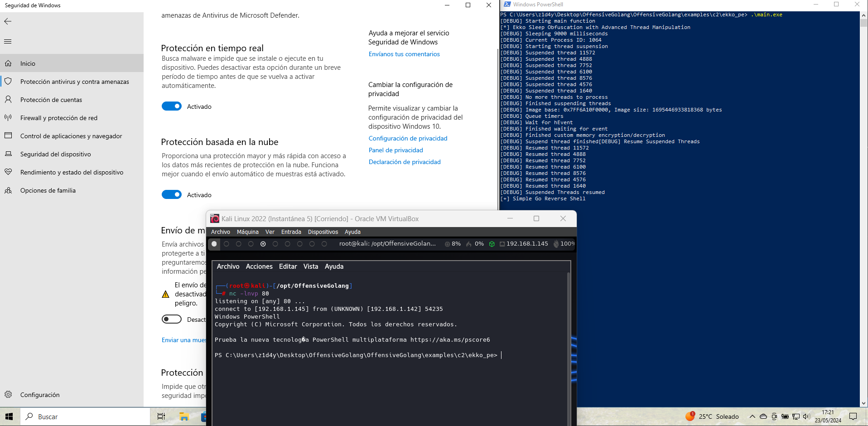Click the family options icon
Viewport: 868px width, 426px height.
click(8, 190)
